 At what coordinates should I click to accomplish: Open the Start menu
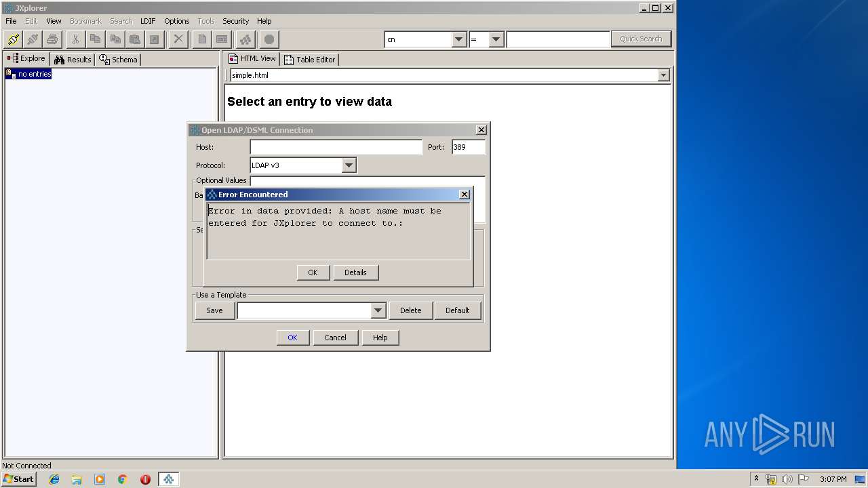tap(18, 479)
